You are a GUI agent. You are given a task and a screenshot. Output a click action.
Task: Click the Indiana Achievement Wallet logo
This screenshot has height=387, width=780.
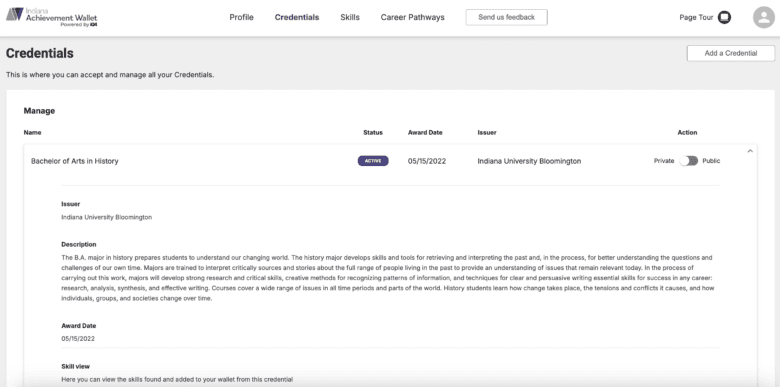coord(52,17)
